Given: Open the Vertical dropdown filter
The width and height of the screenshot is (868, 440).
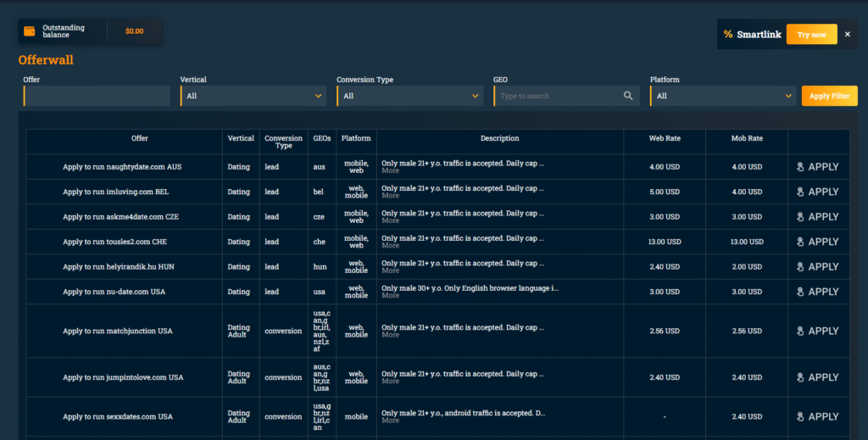Looking at the screenshot, I should pyautogui.click(x=253, y=96).
